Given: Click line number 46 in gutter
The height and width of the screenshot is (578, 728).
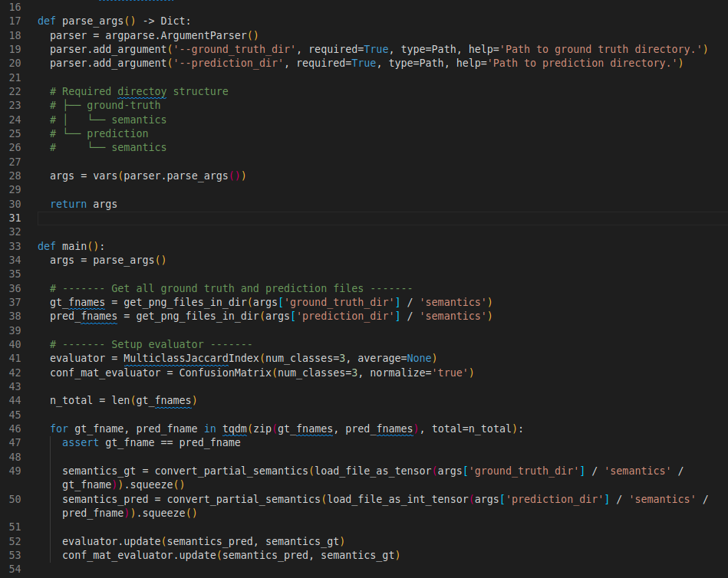Looking at the screenshot, I should point(15,429).
